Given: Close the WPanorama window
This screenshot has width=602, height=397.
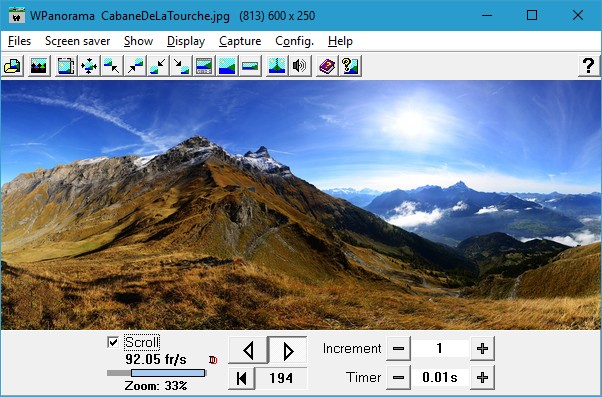Looking at the screenshot, I should [x=578, y=15].
